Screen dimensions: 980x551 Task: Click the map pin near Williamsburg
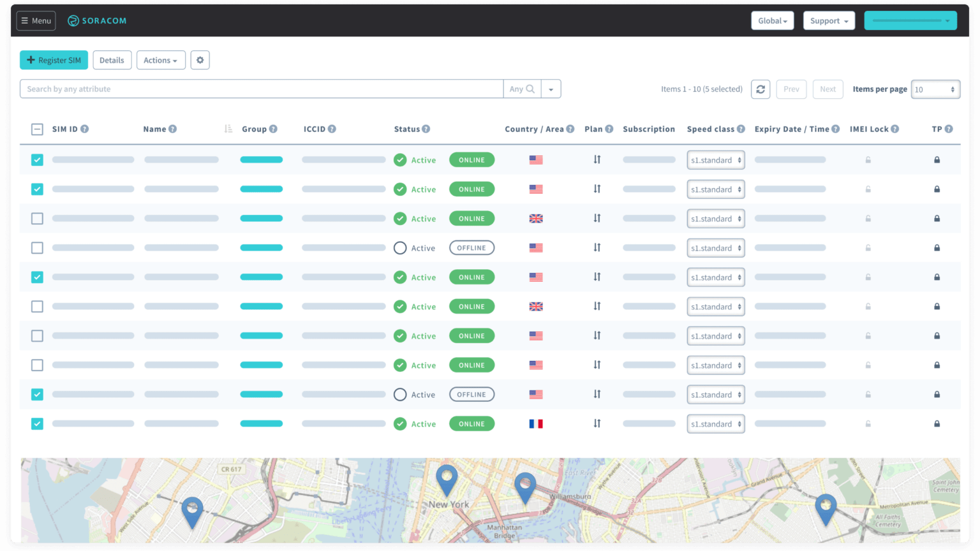click(525, 488)
